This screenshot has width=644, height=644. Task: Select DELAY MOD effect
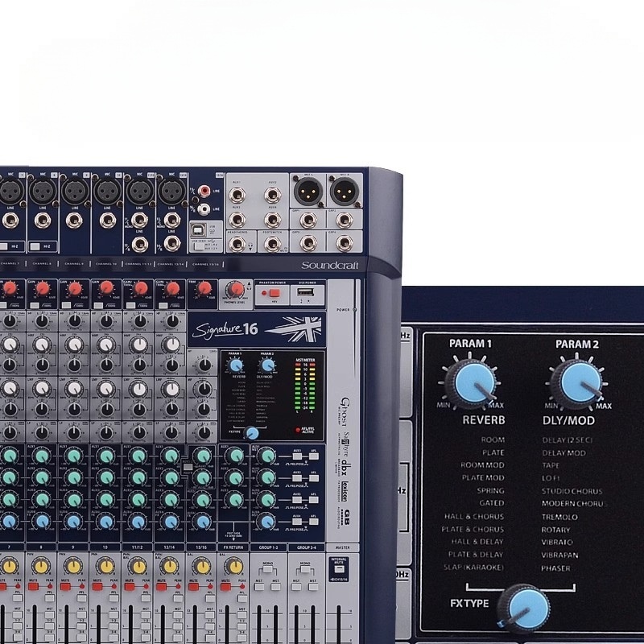(x=563, y=453)
